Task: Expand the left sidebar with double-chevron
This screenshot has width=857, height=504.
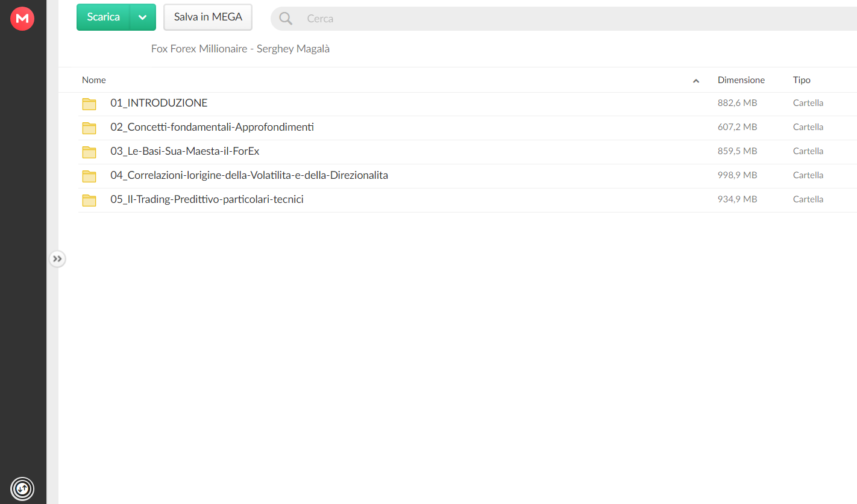Action: (x=57, y=259)
